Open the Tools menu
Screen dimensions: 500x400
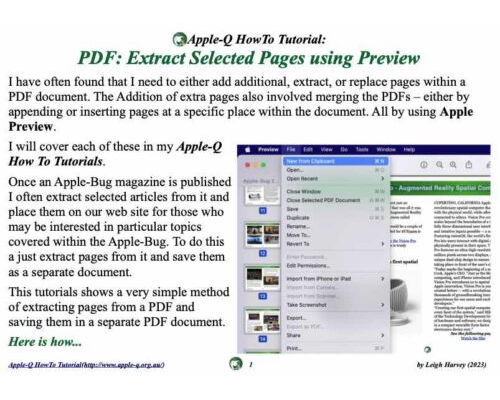pyautogui.click(x=362, y=149)
